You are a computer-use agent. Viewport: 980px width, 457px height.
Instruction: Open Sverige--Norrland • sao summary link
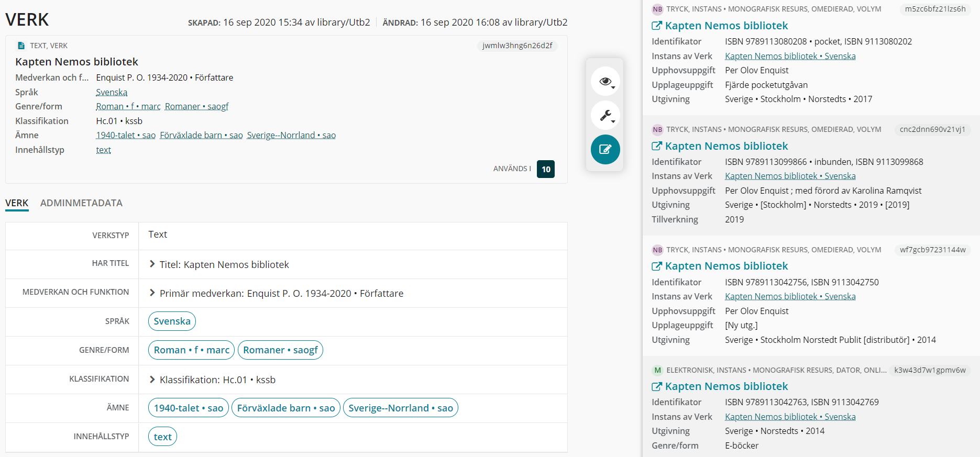tap(291, 135)
